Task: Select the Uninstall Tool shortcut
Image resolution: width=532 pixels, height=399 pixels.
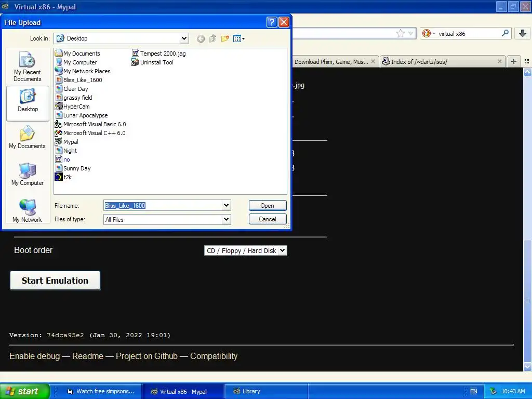Action: point(153,62)
